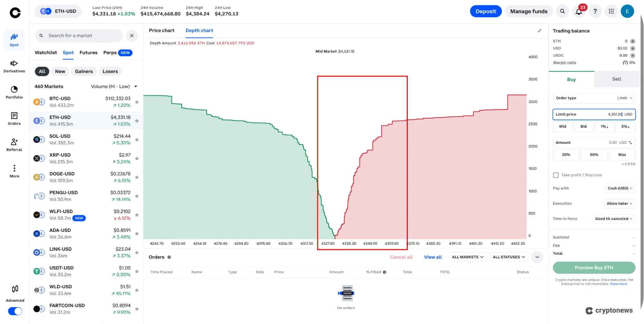Enable Take profit / Stop loss

click(556, 175)
